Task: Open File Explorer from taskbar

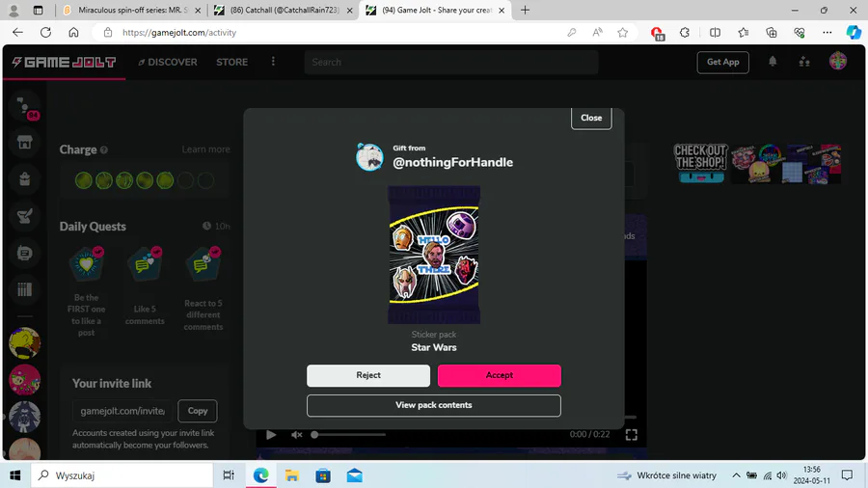Action: pos(291,475)
